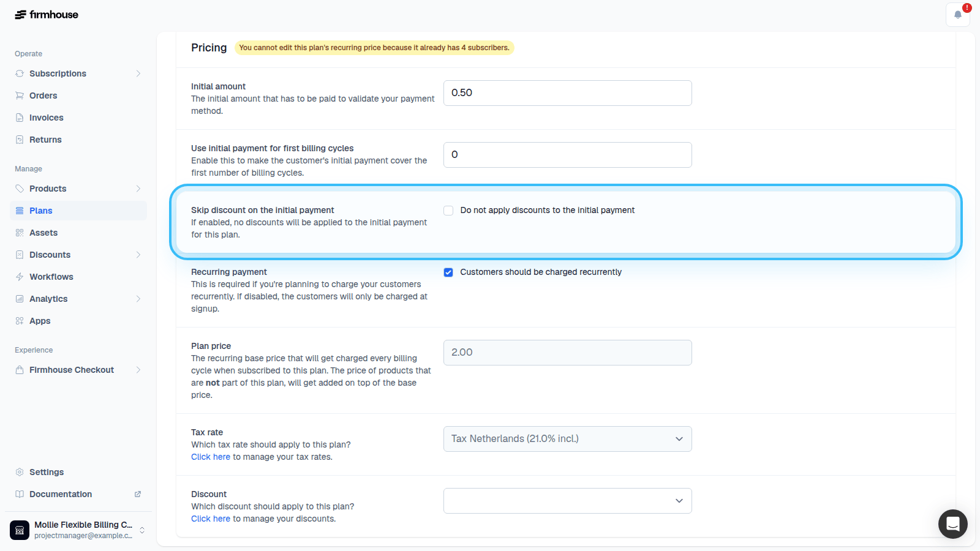Image resolution: width=980 pixels, height=551 pixels.
Task: Click the external link icon beside Documentation
Action: (x=138, y=494)
